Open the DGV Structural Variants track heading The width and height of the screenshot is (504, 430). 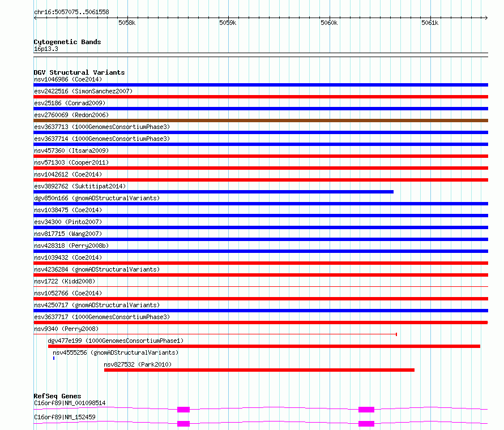79,72
